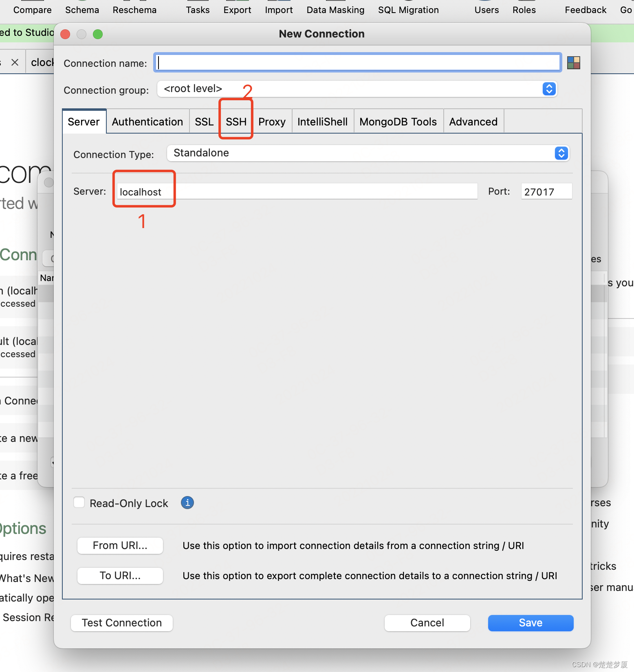Click the Port field showing 27017
634x672 pixels.
tap(546, 191)
